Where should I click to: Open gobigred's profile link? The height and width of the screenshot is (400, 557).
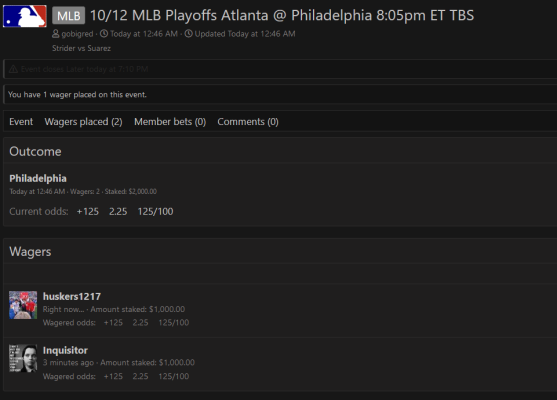pyautogui.click(x=77, y=34)
